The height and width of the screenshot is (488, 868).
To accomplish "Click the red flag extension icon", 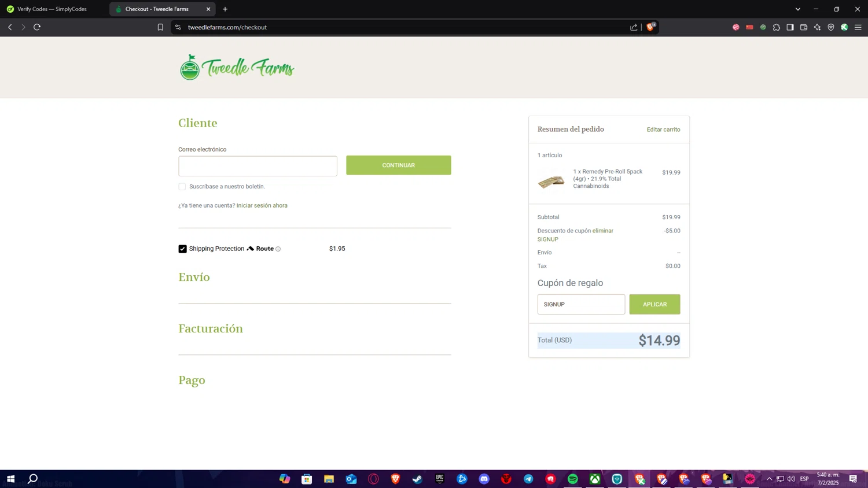I will [749, 27].
